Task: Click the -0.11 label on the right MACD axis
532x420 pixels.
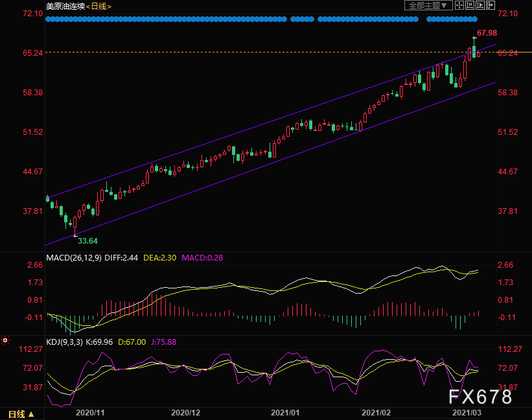Action: click(x=507, y=318)
